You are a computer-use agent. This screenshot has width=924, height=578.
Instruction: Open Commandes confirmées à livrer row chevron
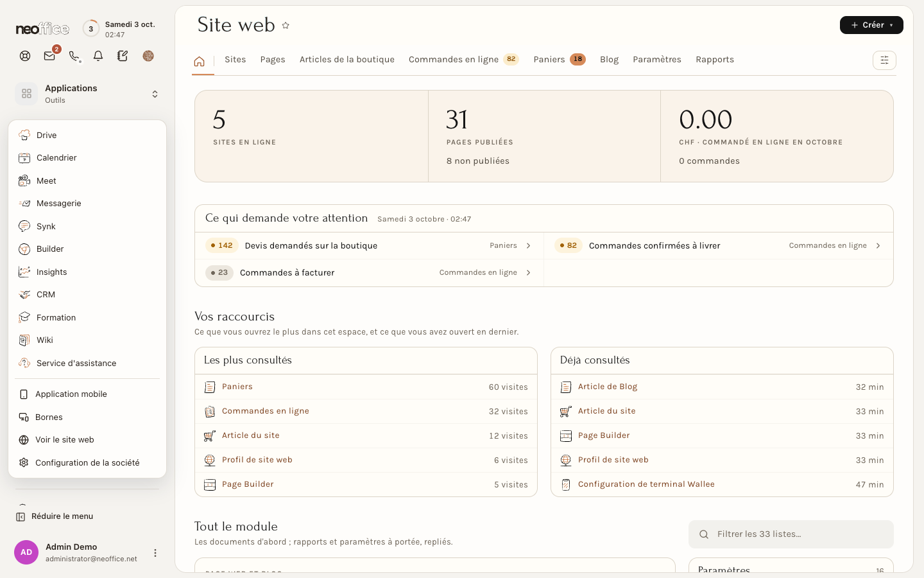point(878,246)
